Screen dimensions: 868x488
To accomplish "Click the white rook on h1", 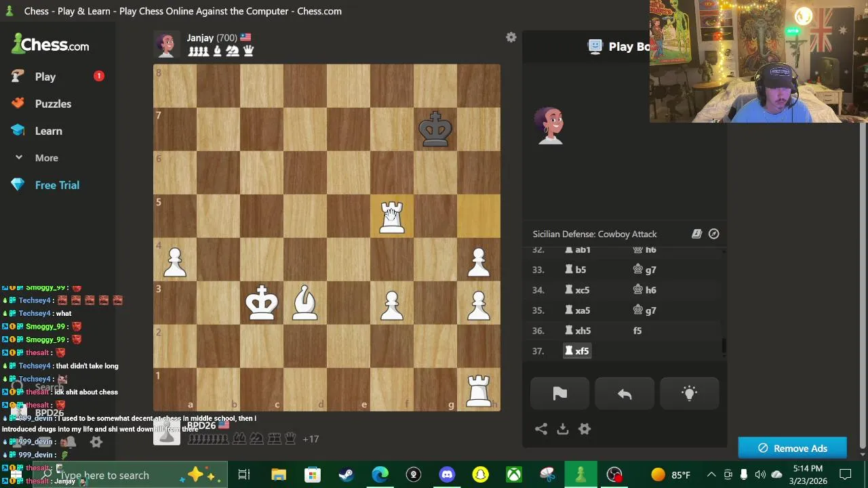I will coord(479,390).
